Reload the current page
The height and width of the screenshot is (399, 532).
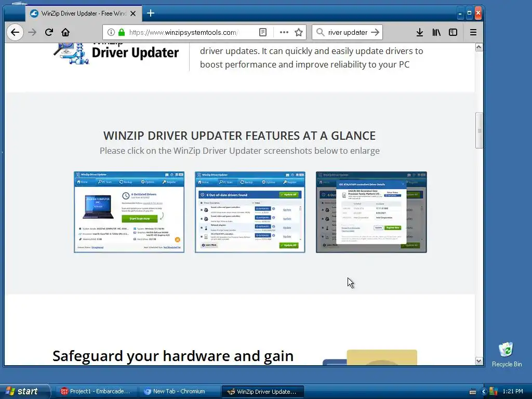tap(49, 32)
